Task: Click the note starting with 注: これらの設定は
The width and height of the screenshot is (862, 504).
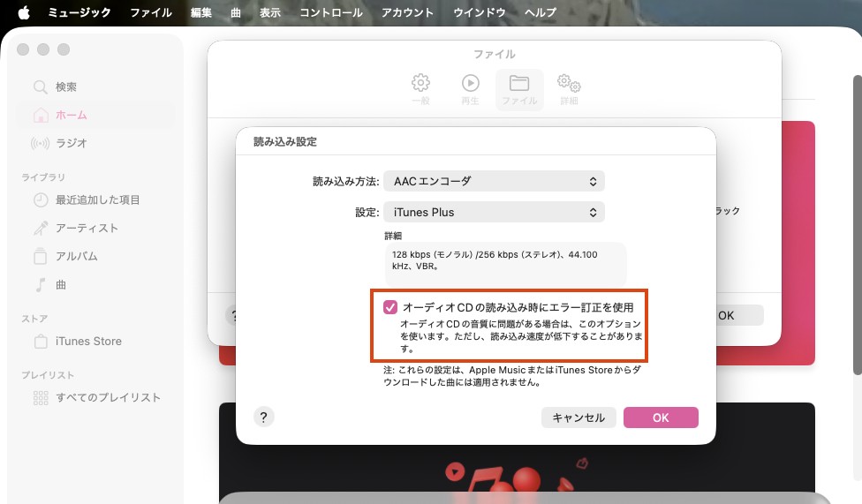Action: click(x=512, y=377)
